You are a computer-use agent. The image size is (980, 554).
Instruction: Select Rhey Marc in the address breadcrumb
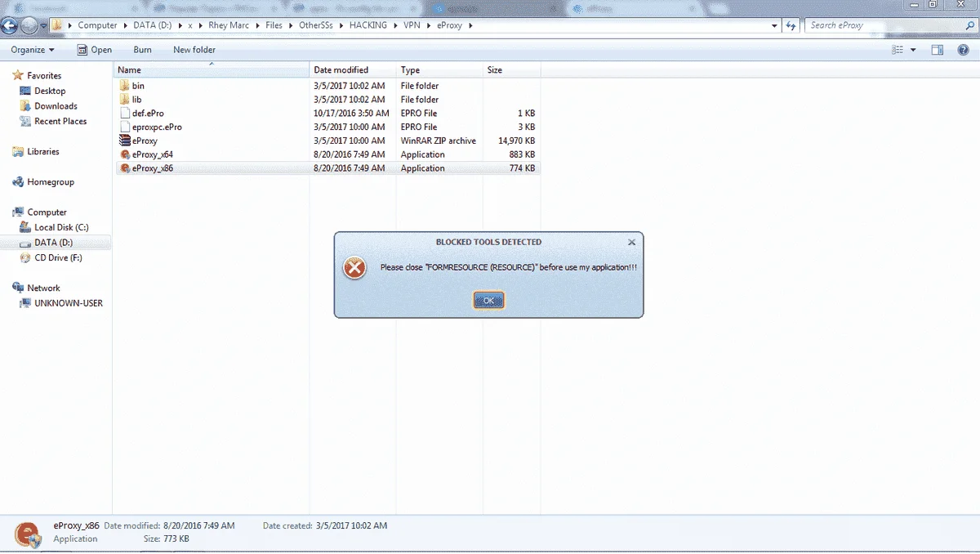229,25
